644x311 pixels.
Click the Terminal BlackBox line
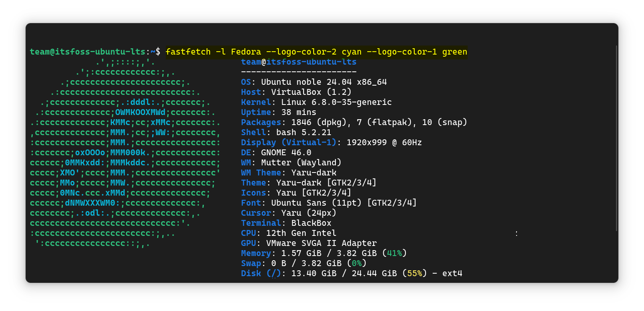(286, 223)
